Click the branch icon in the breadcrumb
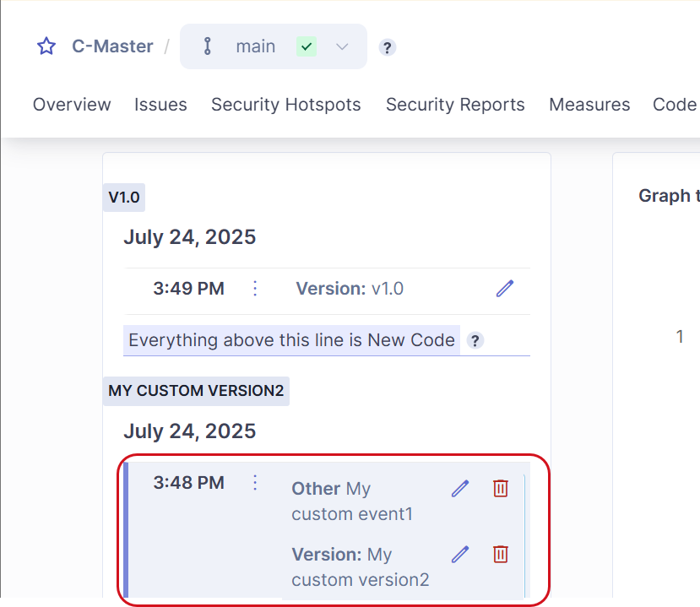The image size is (700, 607). 207,46
